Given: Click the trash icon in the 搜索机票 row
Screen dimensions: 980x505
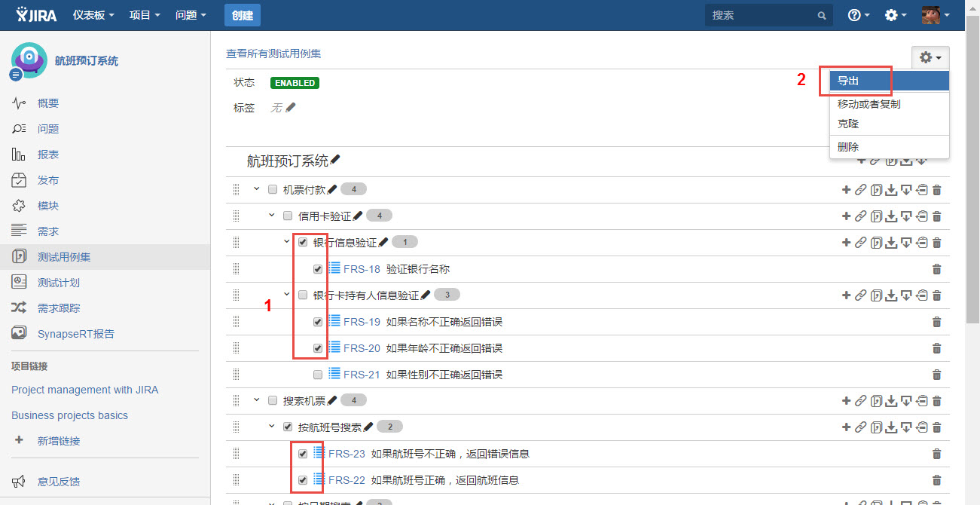Looking at the screenshot, I should pos(937,401).
